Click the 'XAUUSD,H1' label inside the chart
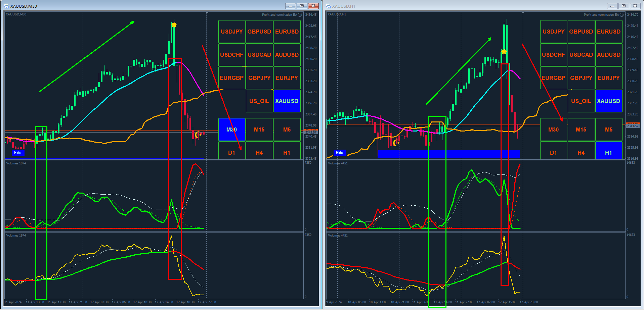644x310 pixels. point(337,14)
